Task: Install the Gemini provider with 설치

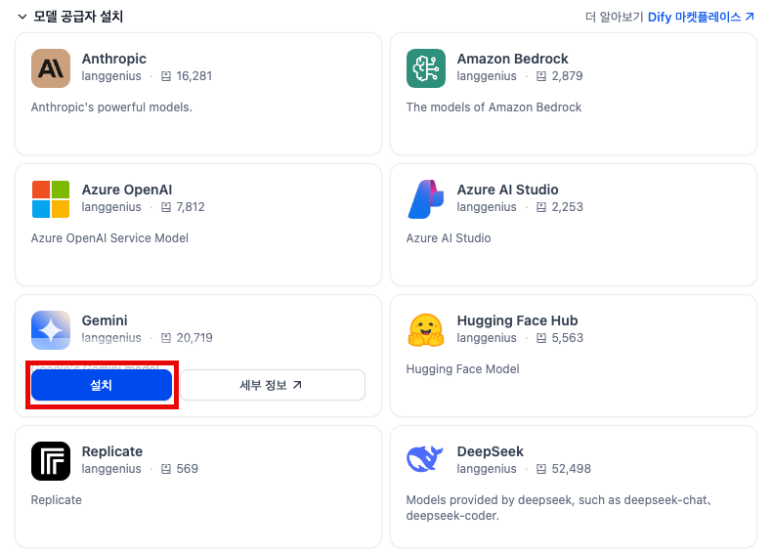Action: pyautogui.click(x=102, y=385)
